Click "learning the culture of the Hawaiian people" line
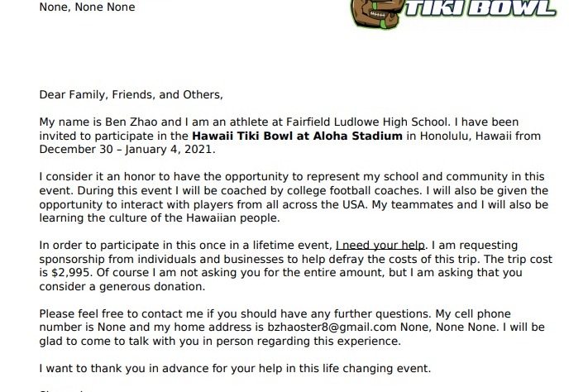The image size is (588, 392). pyautogui.click(x=160, y=218)
